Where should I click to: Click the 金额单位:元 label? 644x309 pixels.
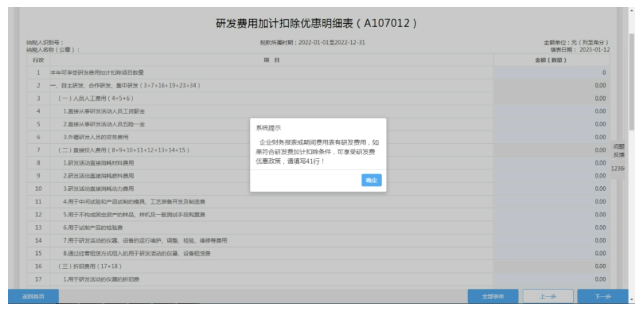click(576, 42)
